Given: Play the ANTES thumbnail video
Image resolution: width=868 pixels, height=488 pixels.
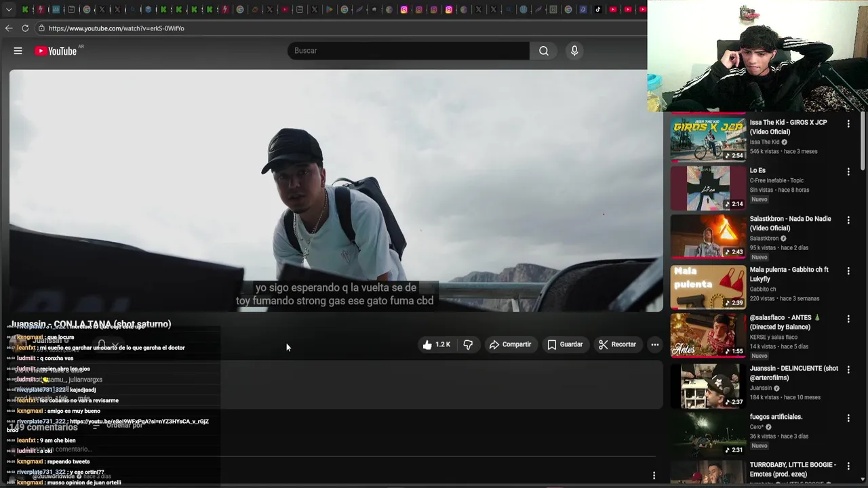Looking at the screenshot, I should [708, 335].
